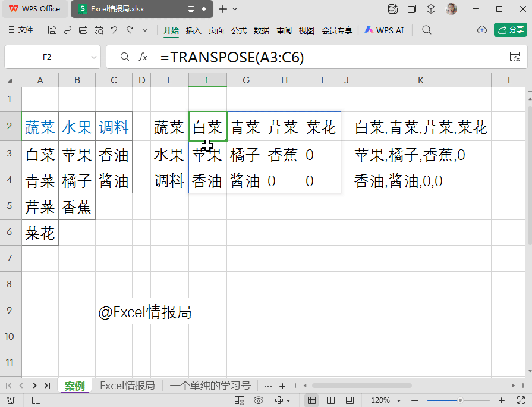Go to last sheet navigation arrow
Viewport: 532px width, 407px height.
coord(47,386)
